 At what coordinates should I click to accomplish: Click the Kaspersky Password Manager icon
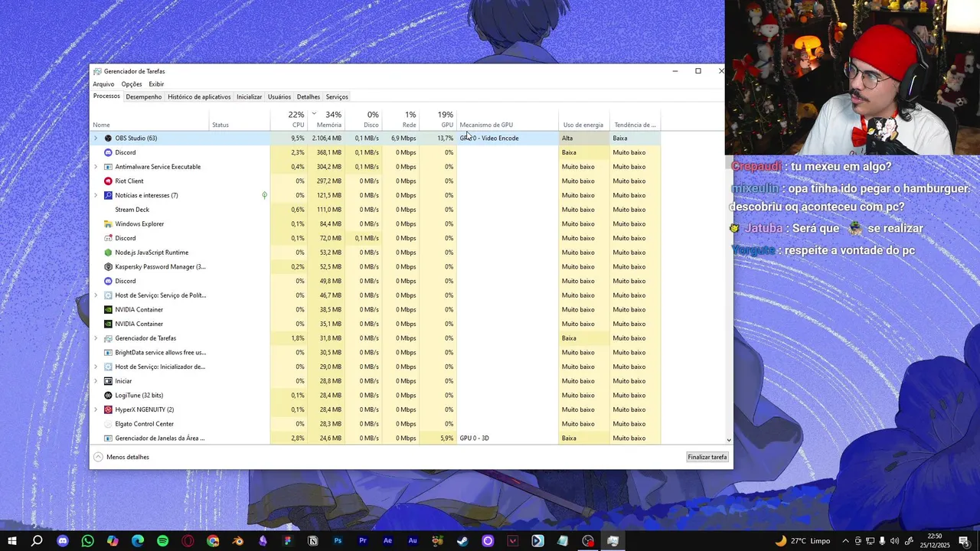(108, 267)
